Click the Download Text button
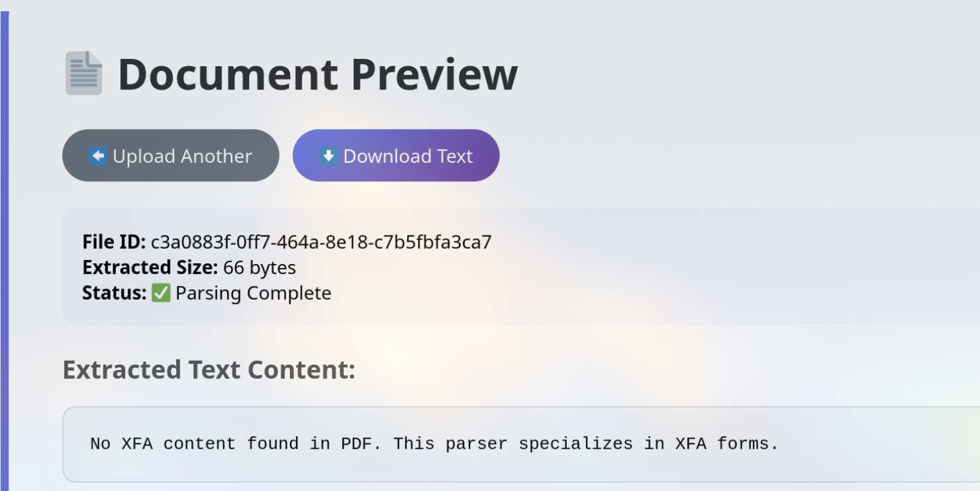The image size is (980, 491). (396, 156)
